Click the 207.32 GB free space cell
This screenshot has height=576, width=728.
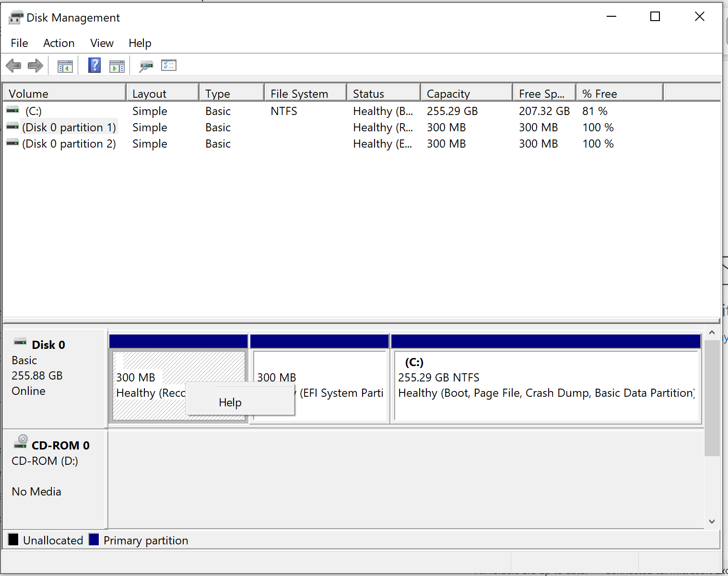click(x=544, y=111)
